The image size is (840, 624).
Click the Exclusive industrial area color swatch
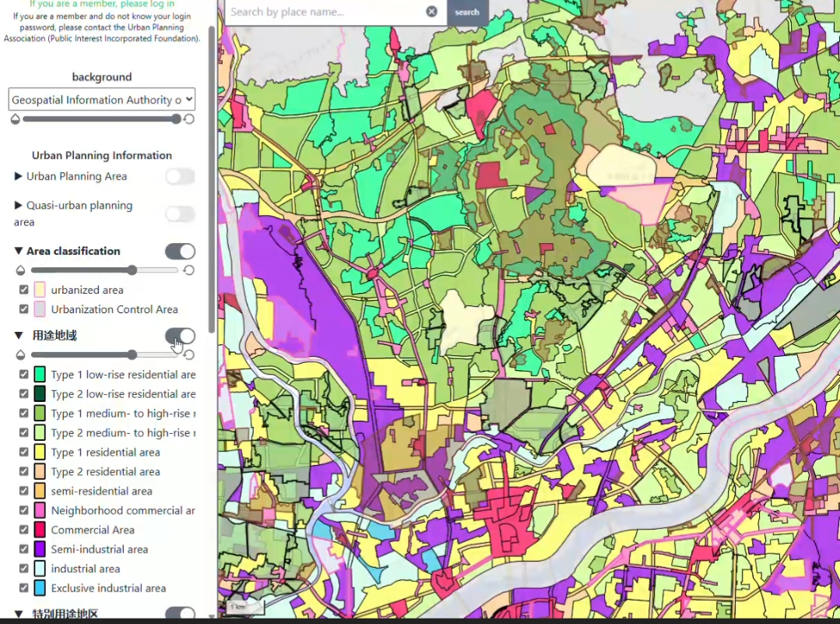(x=40, y=588)
